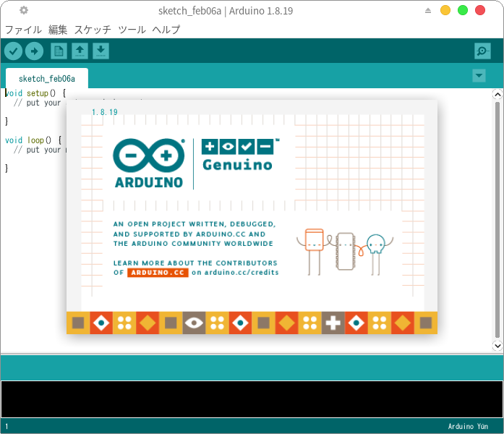This screenshot has height=434, width=504.
Task: Open the ツール menu
Action: click(132, 30)
